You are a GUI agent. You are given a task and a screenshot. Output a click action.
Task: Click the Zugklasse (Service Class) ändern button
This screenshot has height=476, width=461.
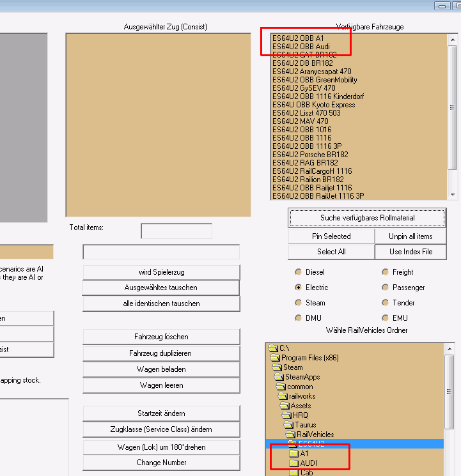pos(161,429)
